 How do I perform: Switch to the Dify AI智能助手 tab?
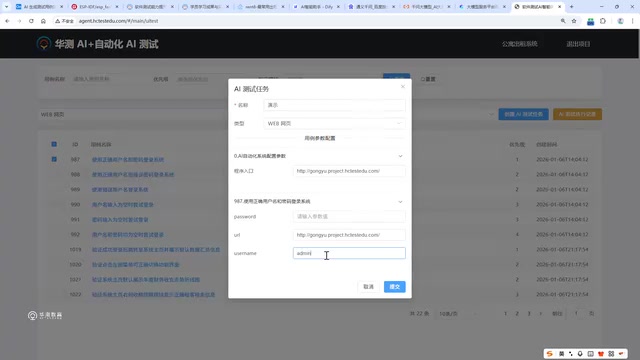click(x=316, y=7)
